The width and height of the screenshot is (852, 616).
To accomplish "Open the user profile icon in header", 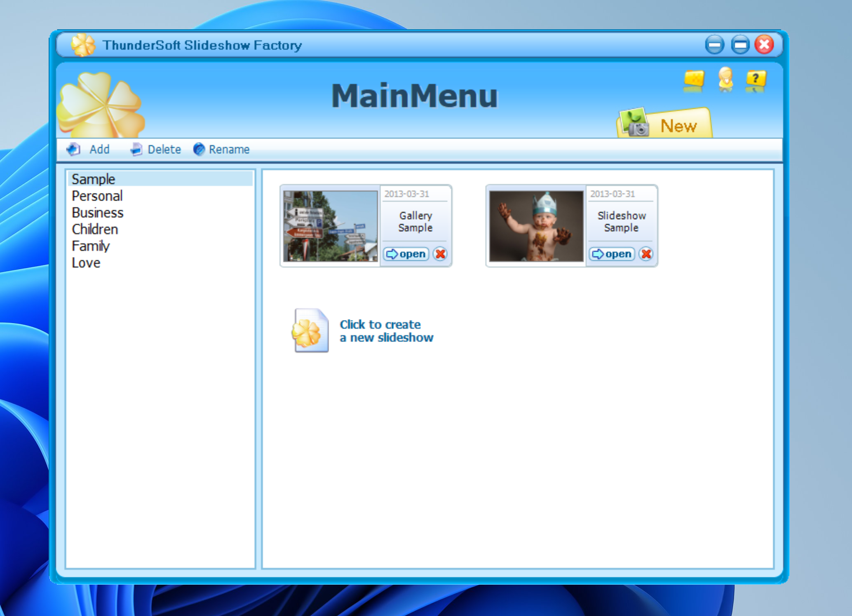I will coord(725,78).
